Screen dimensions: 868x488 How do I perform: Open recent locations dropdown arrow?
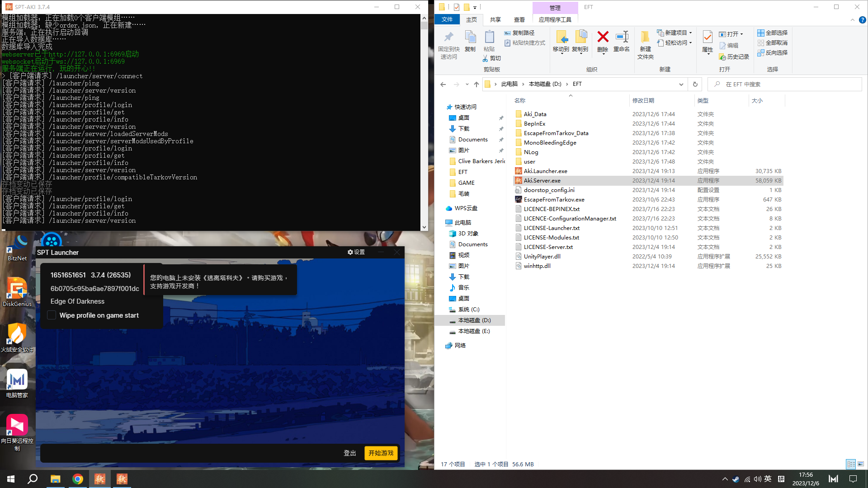click(x=467, y=84)
